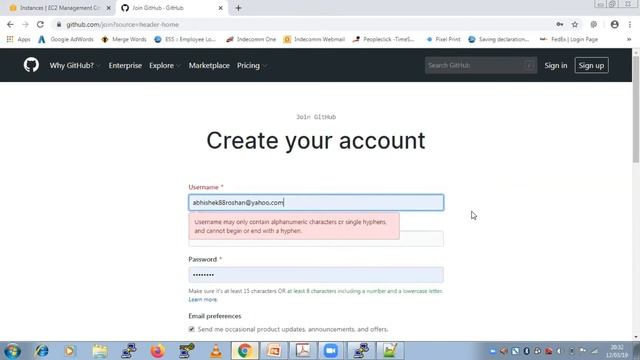Screen dimensions: 640x360
Task: Open the Pixel Print bookmark
Action: pos(443,39)
